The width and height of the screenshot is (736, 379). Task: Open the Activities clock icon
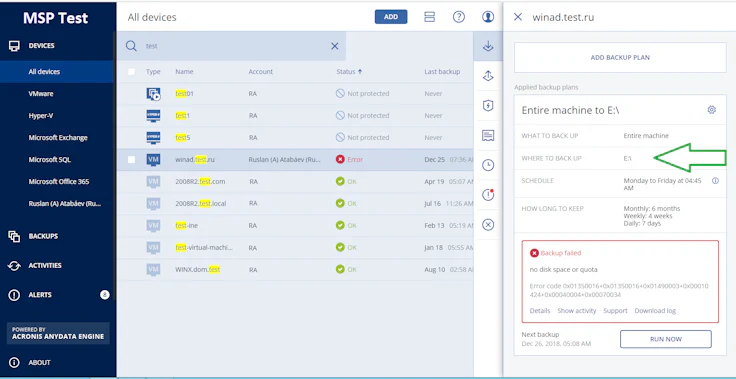click(x=488, y=165)
